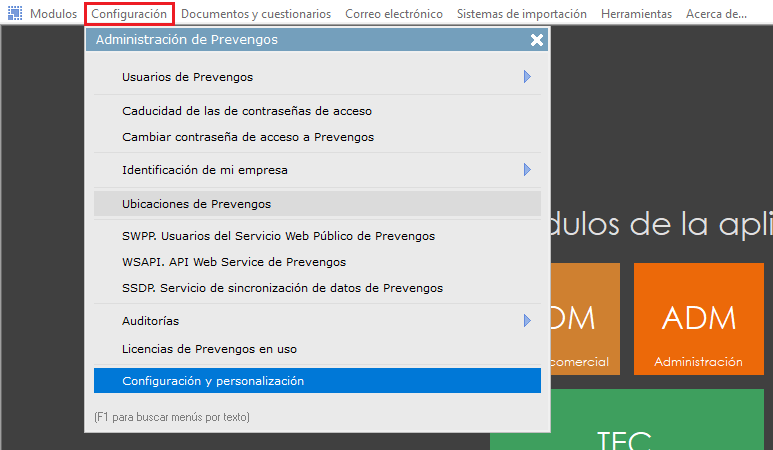Open the Modulos menu
The image size is (773, 450).
(x=53, y=14)
